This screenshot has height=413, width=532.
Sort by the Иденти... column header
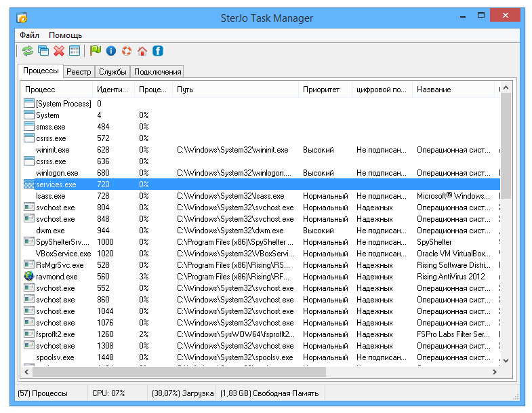click(x=113, y=90)
